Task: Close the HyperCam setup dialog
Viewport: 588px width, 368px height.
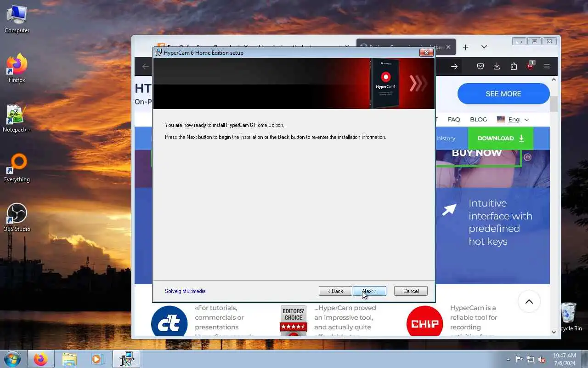Action: pyautogui.click(x=426, y=52)
